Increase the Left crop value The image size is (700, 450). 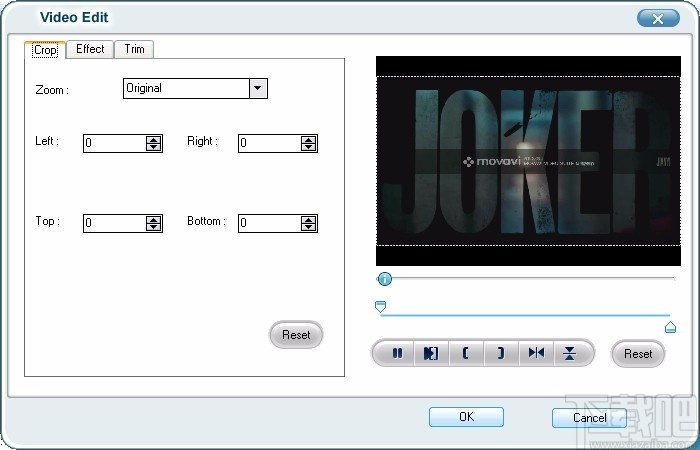[154, 140]
